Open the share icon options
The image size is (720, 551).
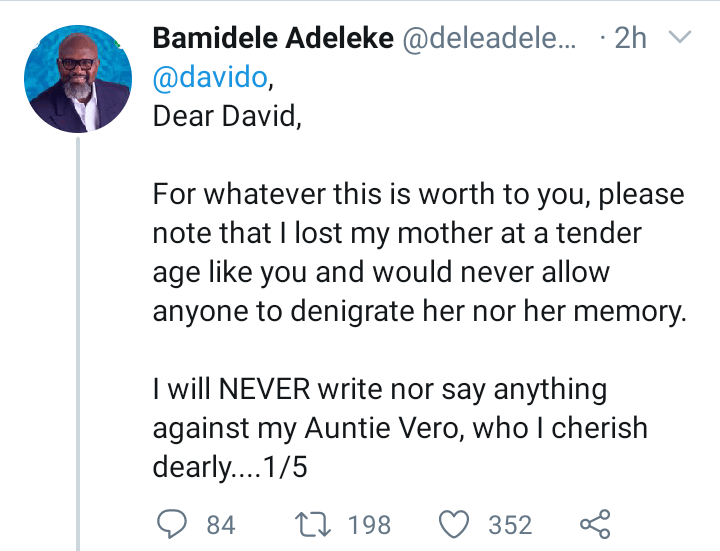[x=594, y=524]
